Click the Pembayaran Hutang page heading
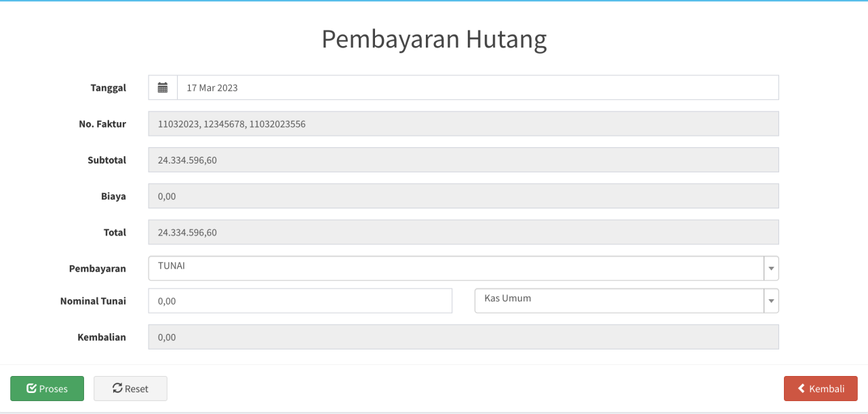 point(434,39)
